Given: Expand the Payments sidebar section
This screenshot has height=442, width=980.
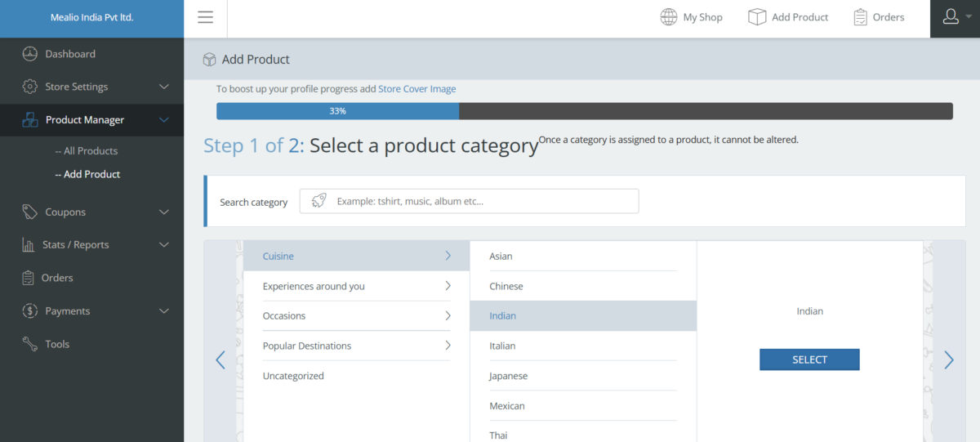Looking at the screenshot, I should [x=163, y=311].
